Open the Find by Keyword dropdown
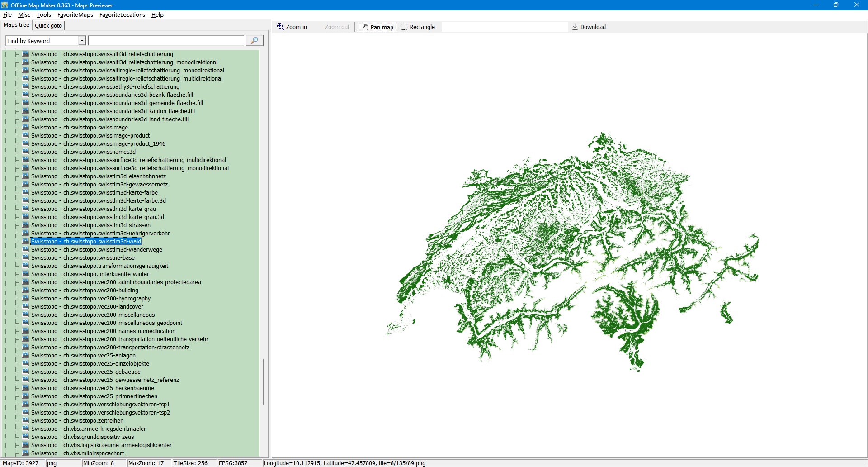Screen dimensions: 868x467 82,41
